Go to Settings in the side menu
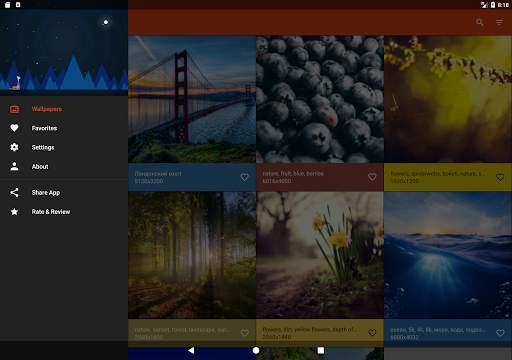512x360 pixels. (x=64, y=147)
